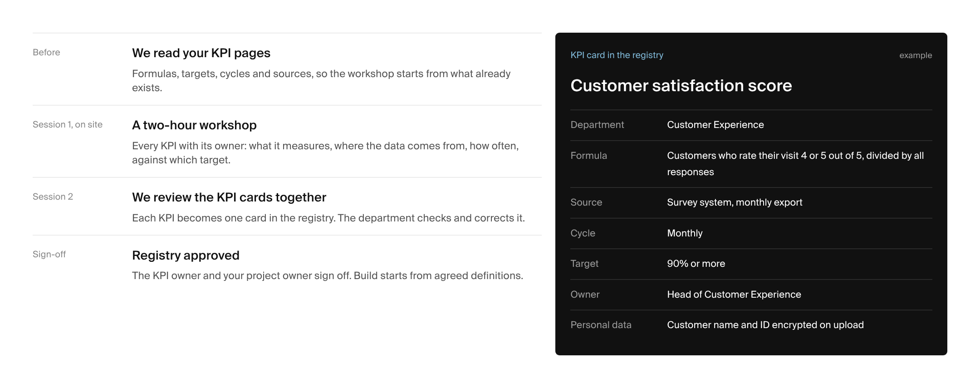
Task: Select 'Head of Customer Experience' owner value
Action: click(734, 295)
